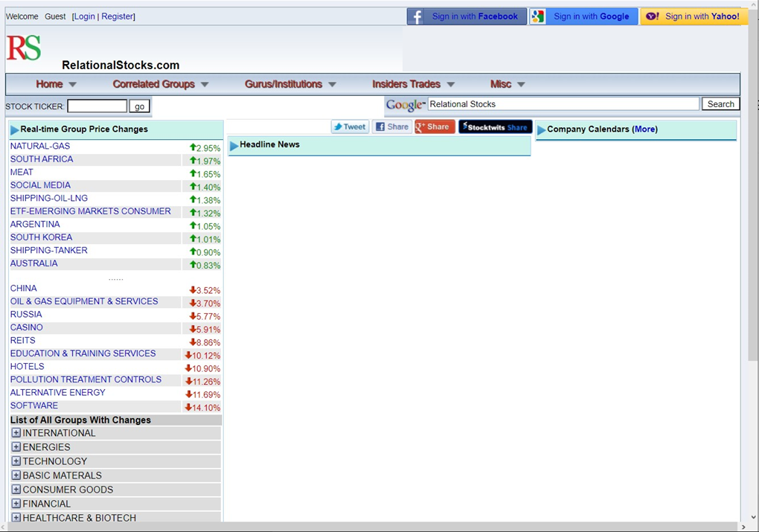Open the SOUTH KOREA group
The width and height of the screenshot is (759, 532).
click(41, 237)
